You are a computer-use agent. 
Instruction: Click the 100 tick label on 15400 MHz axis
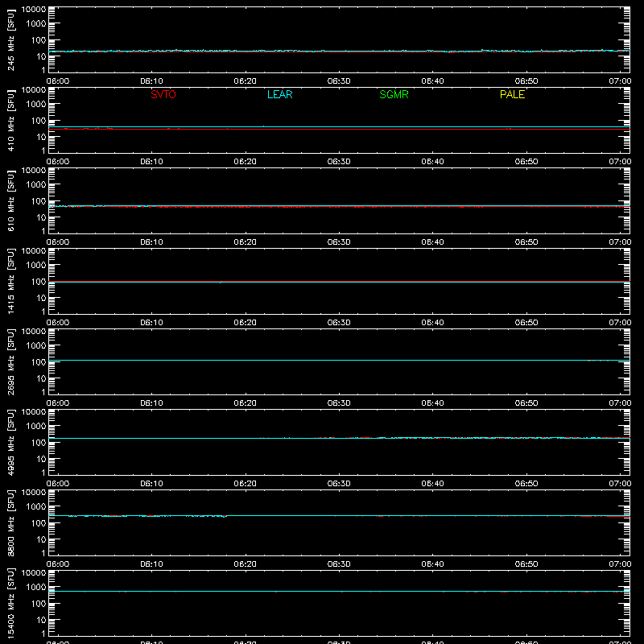pos(39,604)
